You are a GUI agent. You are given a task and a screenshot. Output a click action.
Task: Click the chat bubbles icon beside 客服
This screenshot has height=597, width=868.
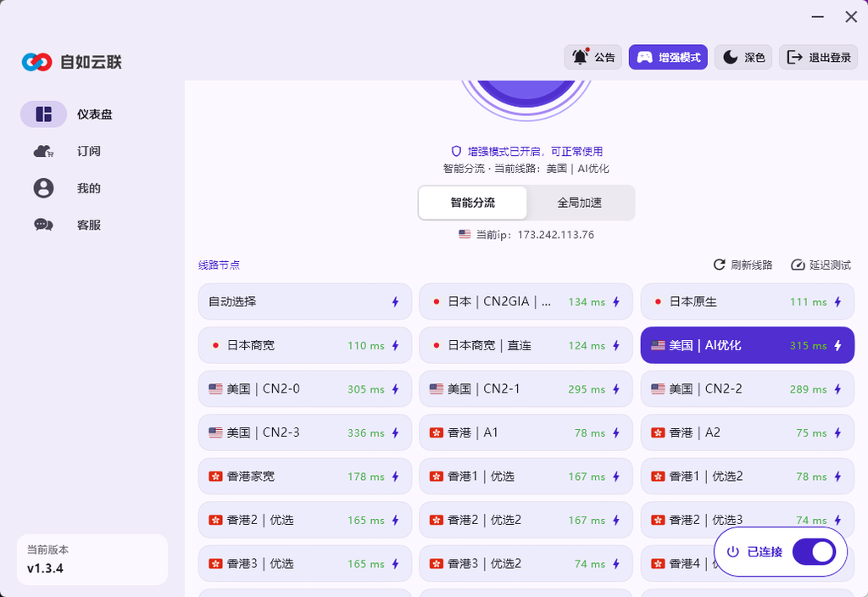(44, 225)
